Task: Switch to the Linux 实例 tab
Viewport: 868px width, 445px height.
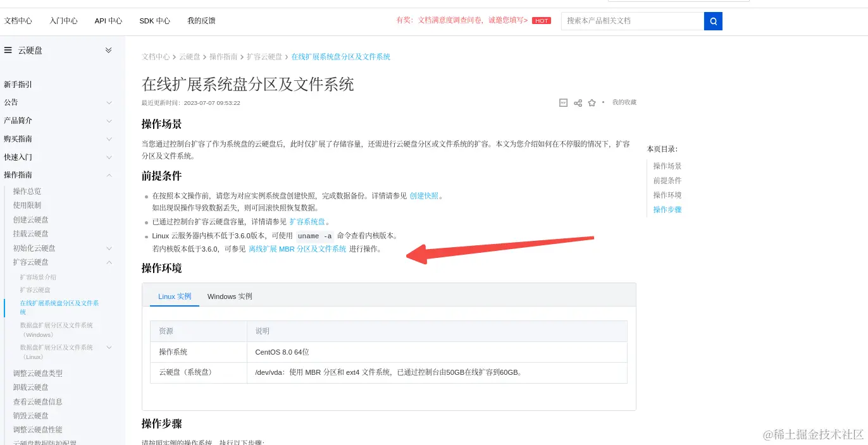Action: (175, 296)
